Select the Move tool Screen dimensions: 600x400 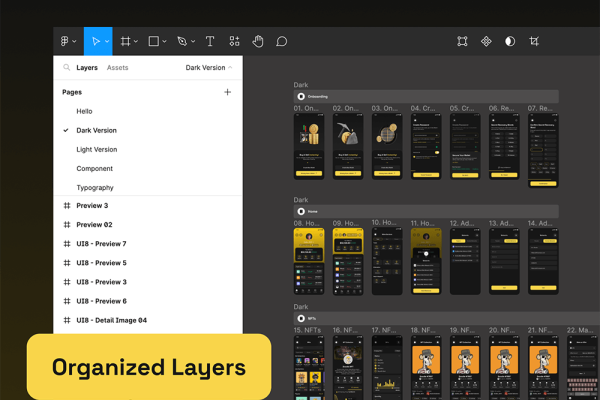pos(96,41)
